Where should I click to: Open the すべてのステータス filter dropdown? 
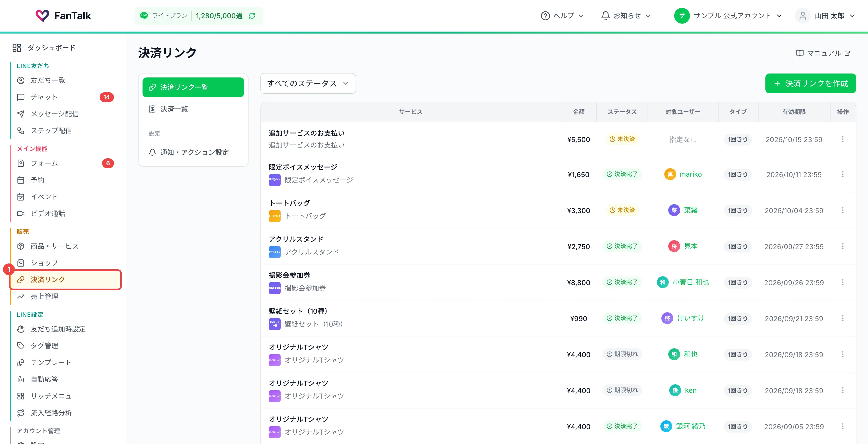[x=308, y=84]
